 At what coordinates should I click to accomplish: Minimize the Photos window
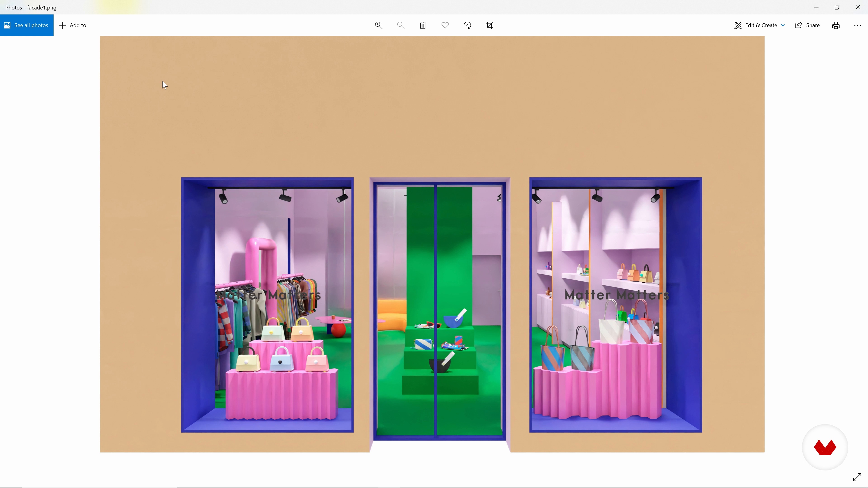[x=816, y=7]
